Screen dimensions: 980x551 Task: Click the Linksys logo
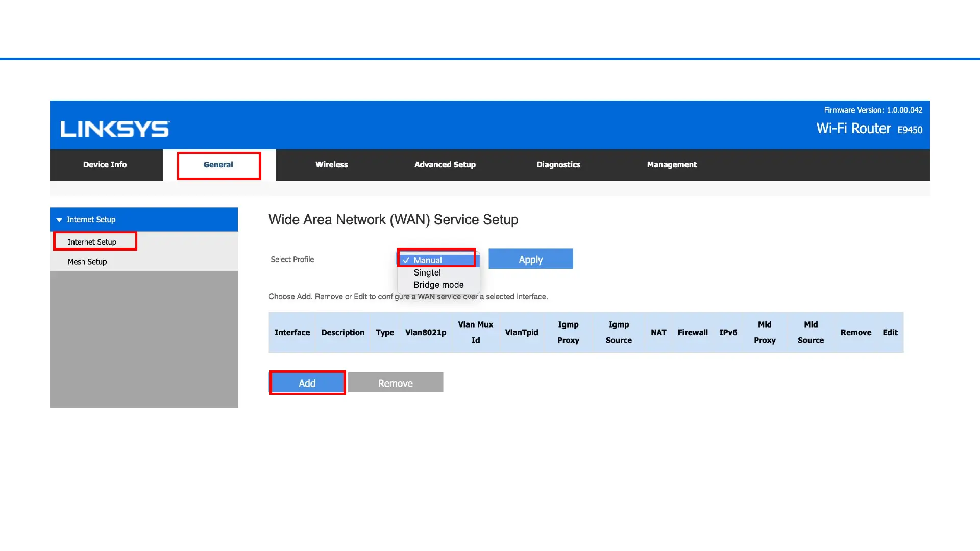point(115,129)
